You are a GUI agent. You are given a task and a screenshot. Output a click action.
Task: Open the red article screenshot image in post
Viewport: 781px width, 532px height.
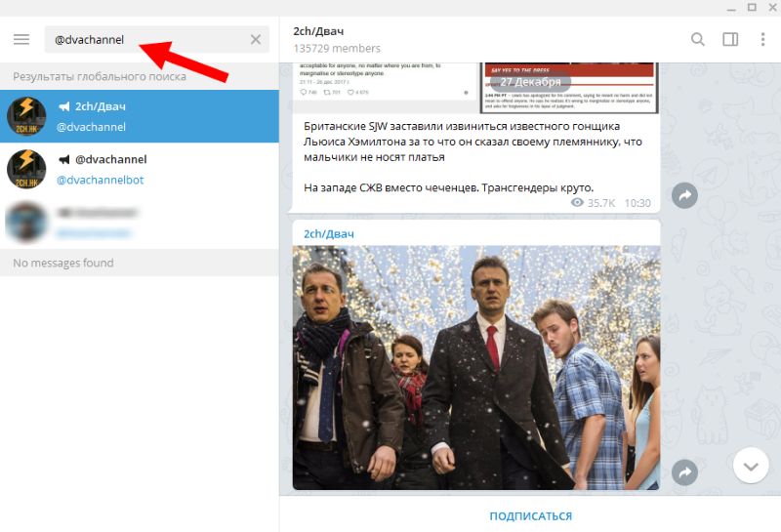pos(569,88)
